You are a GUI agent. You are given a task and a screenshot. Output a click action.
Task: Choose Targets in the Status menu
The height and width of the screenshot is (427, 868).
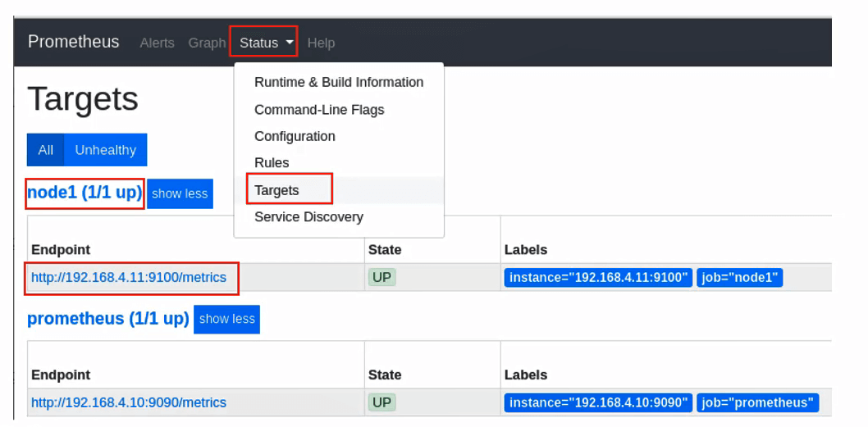339,190
